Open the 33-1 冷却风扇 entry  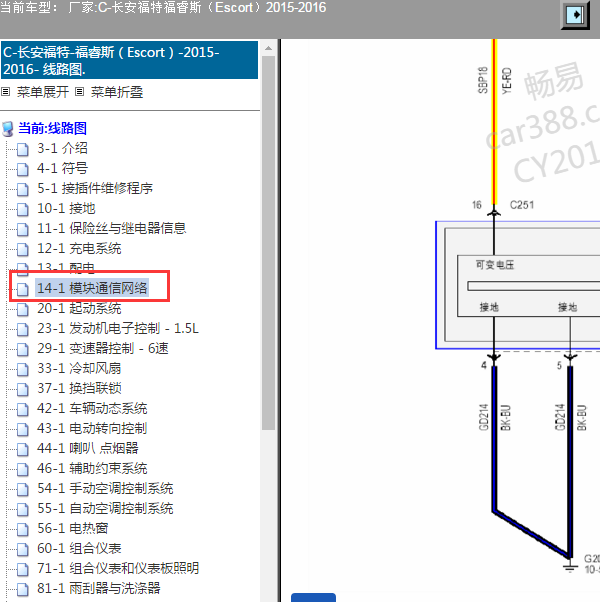point(79,368)
